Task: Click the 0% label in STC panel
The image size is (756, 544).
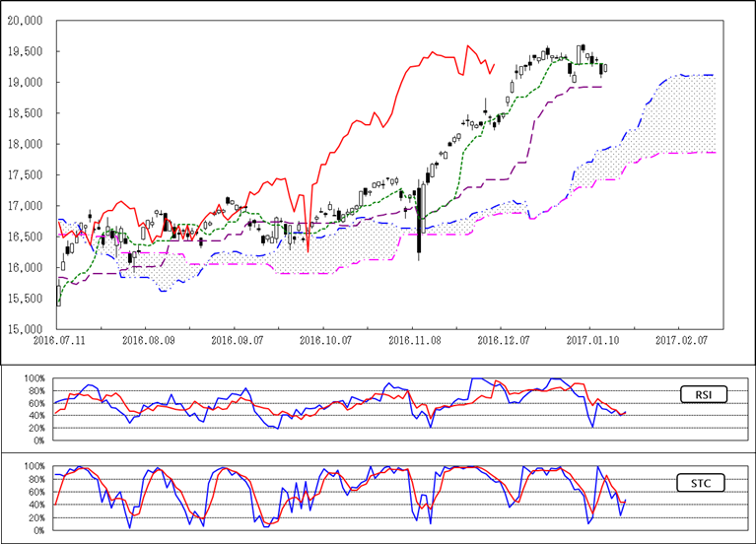Action: 39,530
